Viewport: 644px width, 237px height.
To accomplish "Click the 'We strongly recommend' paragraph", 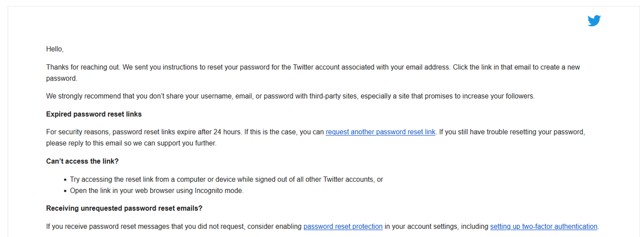I will (290, 97).
